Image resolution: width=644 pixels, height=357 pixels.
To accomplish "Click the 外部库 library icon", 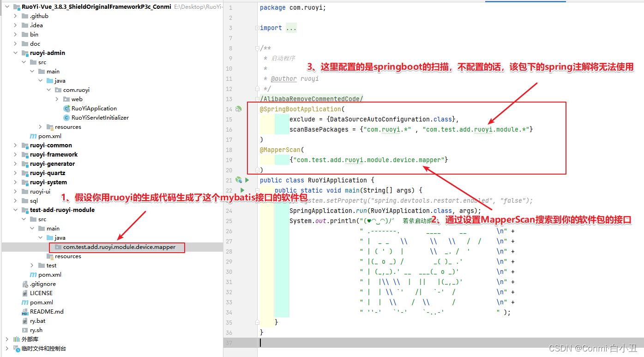I will (x=17, y=339).
